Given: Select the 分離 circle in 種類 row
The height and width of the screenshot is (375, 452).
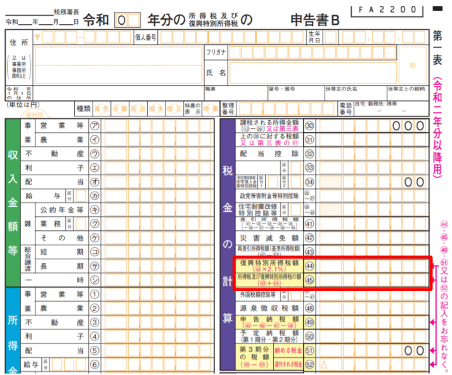Looking at the screenshot, I should pos(120,109).
